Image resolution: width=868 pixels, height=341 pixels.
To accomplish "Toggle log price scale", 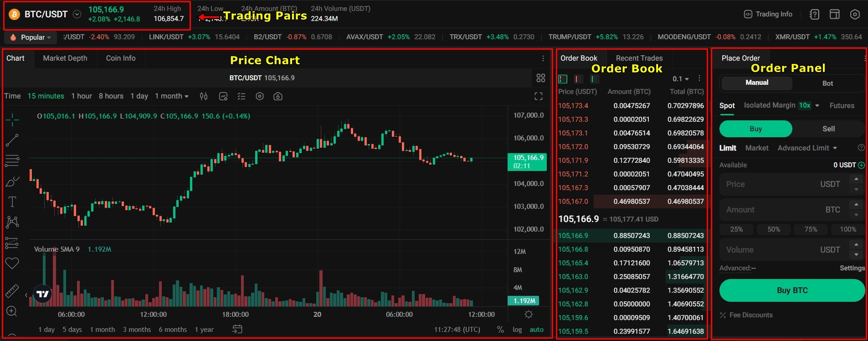I will click(x=517, y=330).
